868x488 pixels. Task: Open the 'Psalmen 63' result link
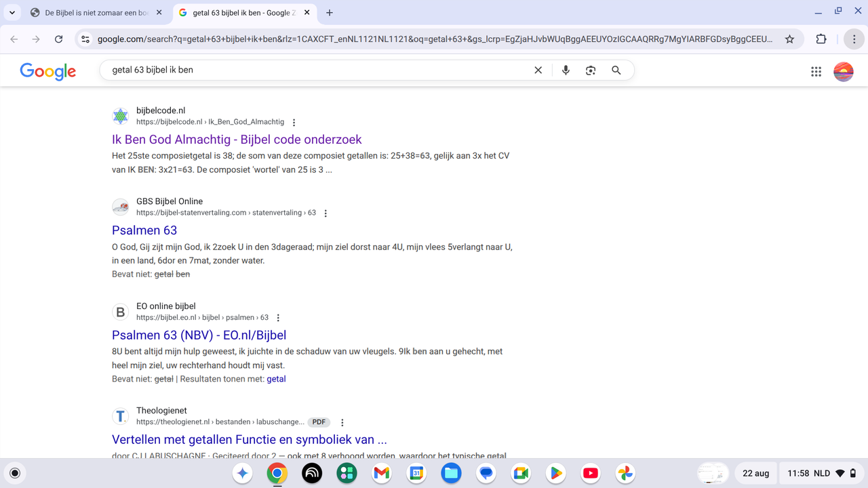[144, 230]
